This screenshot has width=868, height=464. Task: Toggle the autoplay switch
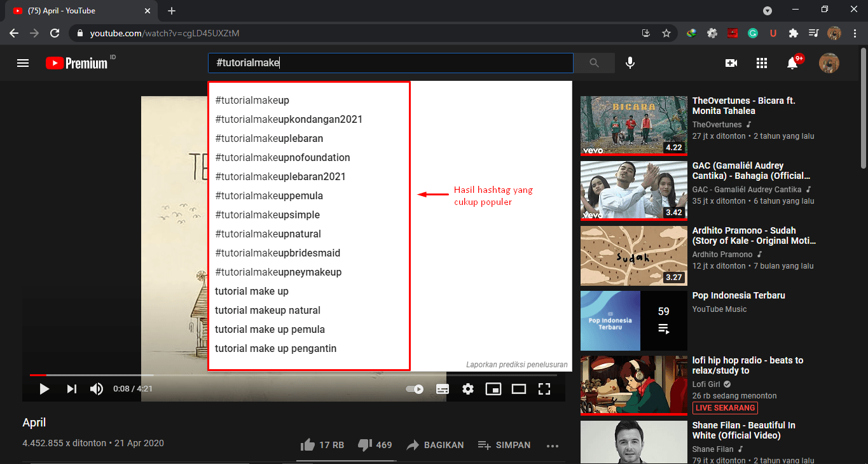click(x=415, y=389)
